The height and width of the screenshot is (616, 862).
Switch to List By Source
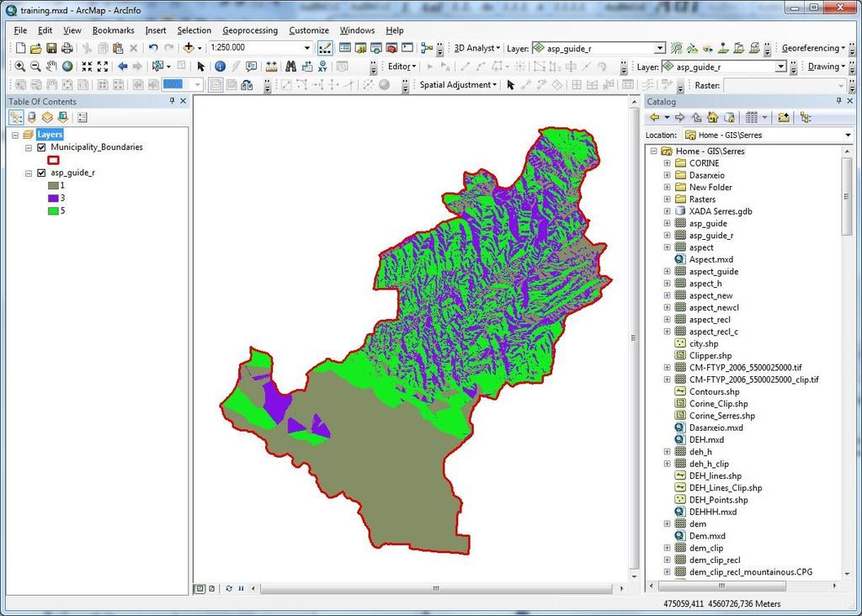coord(32,117)
